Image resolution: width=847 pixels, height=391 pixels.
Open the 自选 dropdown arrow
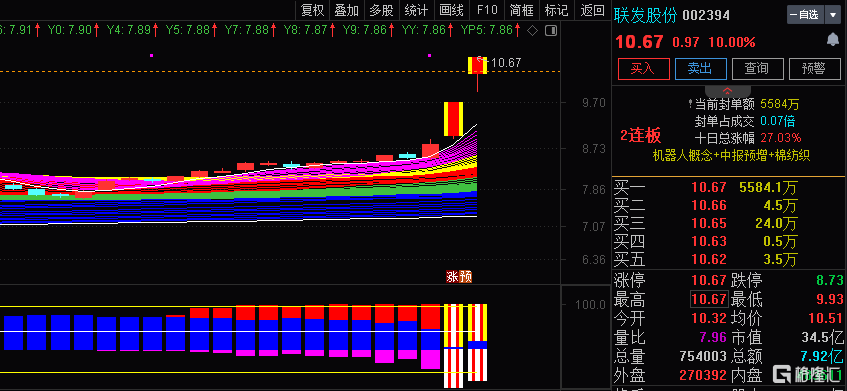832,15
